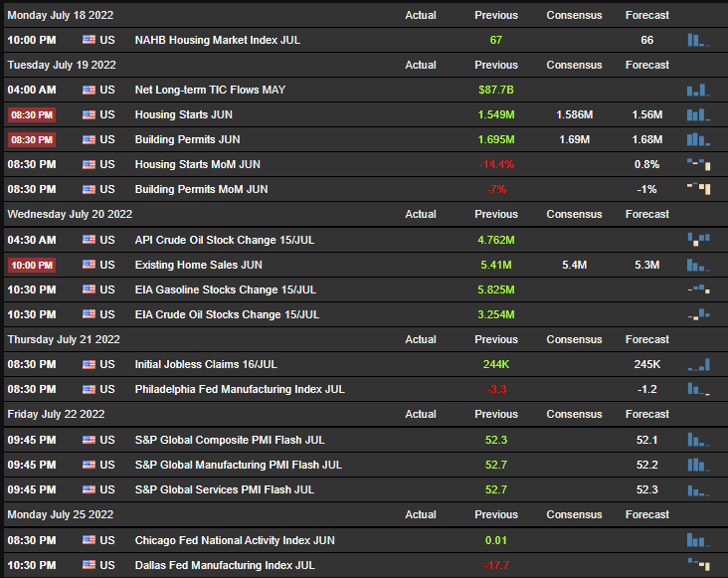Click forecast value 52.1
728x578 pixels.
[x=646, y=440]
